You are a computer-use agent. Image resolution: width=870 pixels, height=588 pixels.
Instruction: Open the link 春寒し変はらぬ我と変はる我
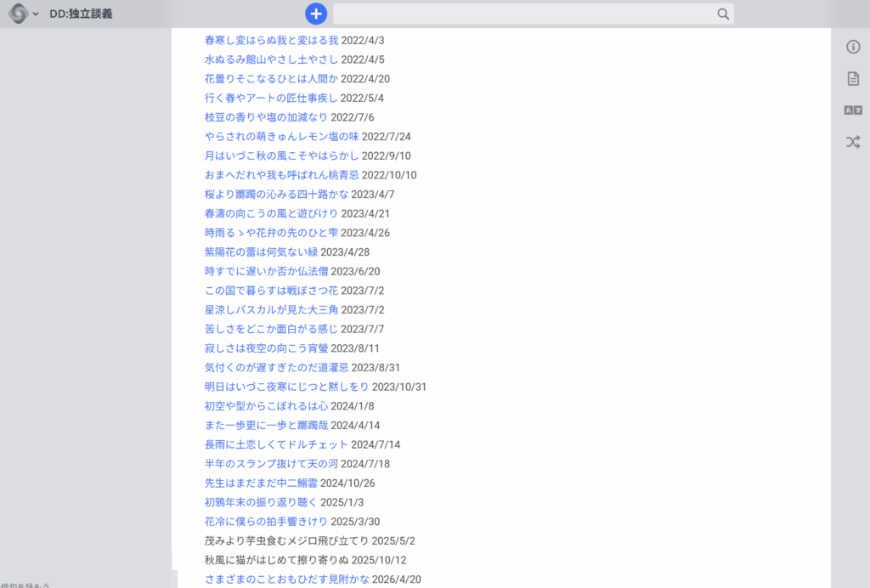point(271,40)
